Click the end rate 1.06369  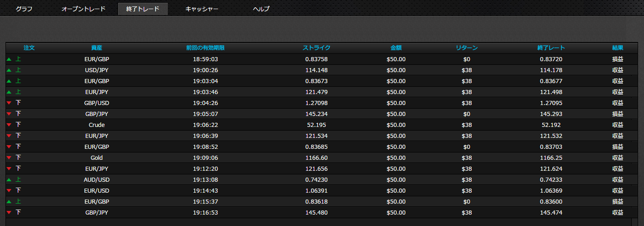click(x=551, y=191)
